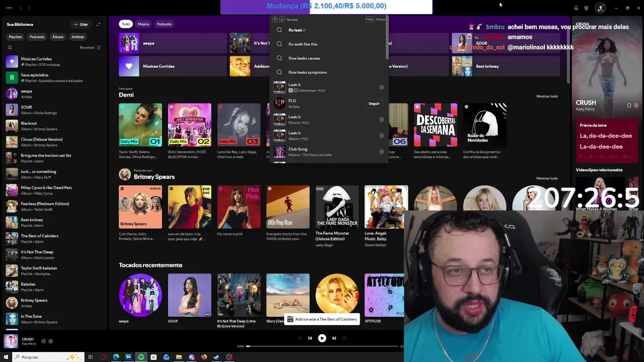
Task: Click the magnifier beside 'flow leaks causes'
Action: click(280, 58)
